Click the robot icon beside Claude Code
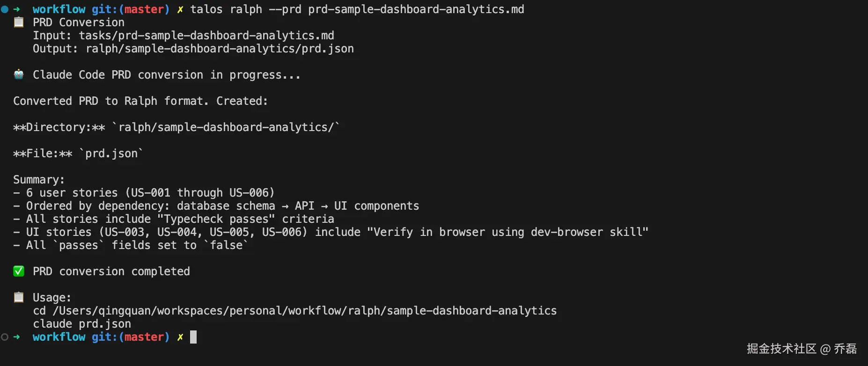 (19, 74)
